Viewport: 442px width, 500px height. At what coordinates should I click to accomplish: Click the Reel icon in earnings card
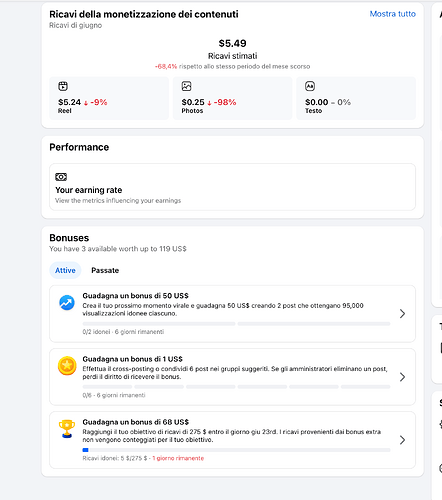pos(63,86)
